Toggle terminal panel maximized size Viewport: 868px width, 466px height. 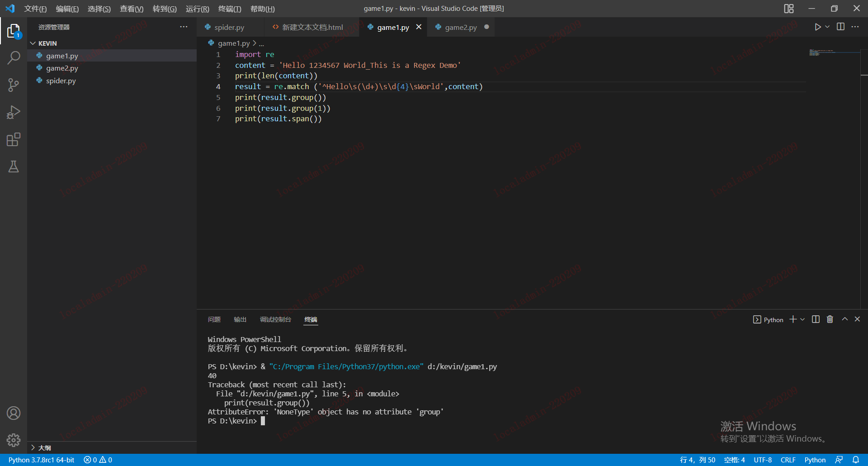(x=844, y=319)
